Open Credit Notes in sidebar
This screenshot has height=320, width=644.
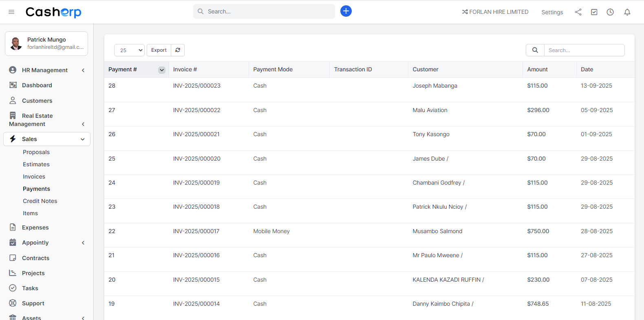click(x=40, y=201)
